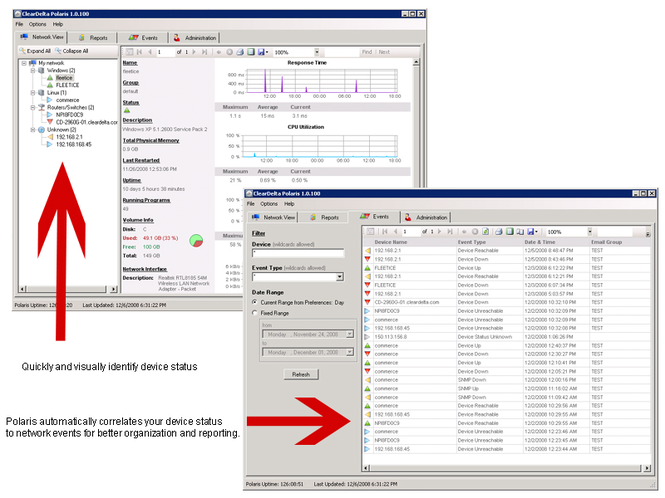665x498 pixels.
Task: Collapse the My network root node
Action: click(x=24, y=63)
